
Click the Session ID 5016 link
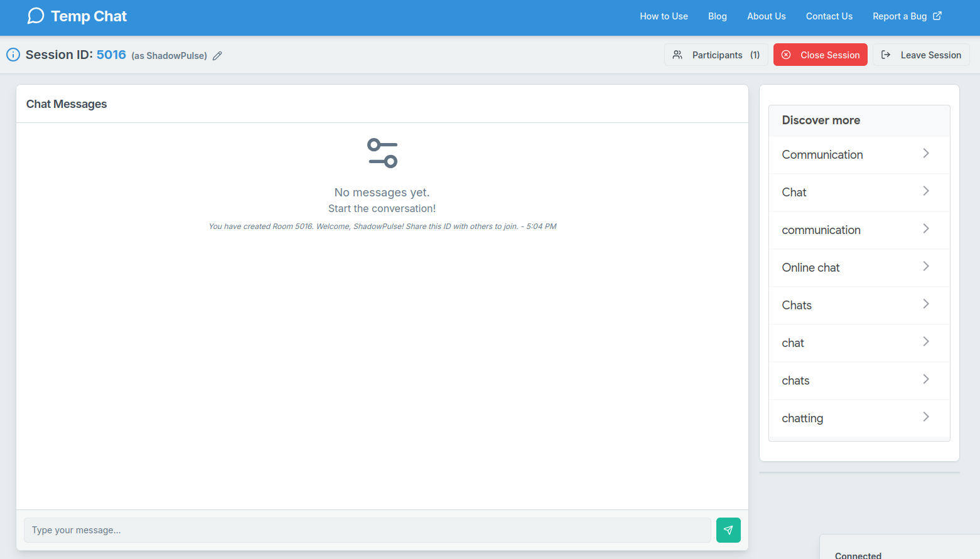111,55
